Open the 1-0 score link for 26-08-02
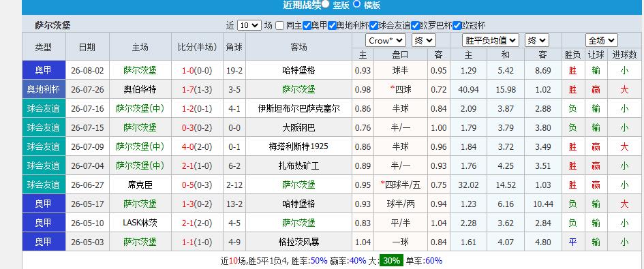The height and width of the screenshot is (269, 644). tap(187, 70)
